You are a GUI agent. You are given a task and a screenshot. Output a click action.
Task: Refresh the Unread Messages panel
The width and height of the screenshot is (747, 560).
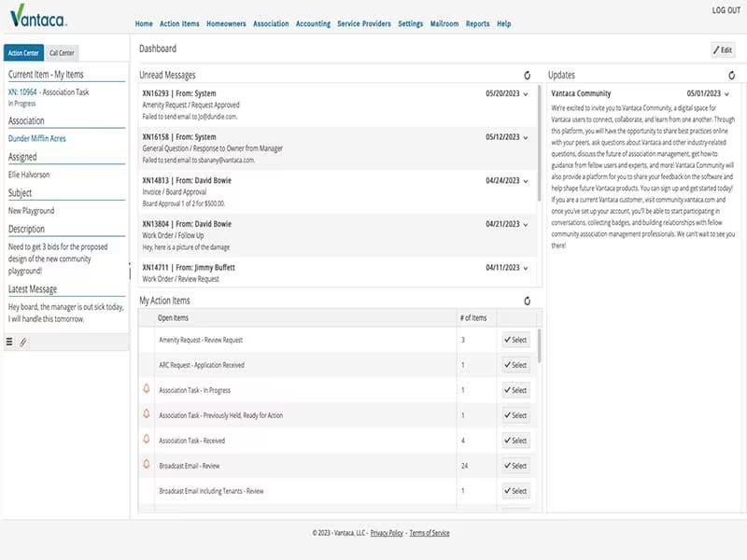coord(527,76)
